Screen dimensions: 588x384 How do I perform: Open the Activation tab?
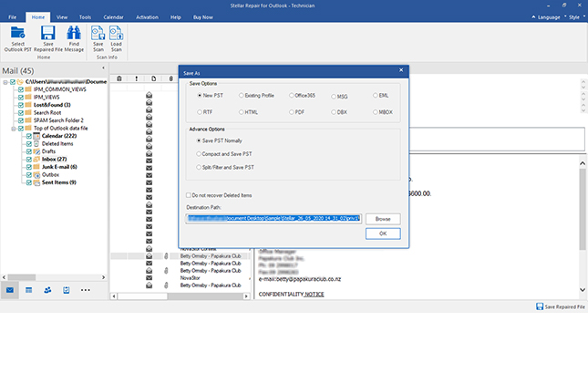147,17
